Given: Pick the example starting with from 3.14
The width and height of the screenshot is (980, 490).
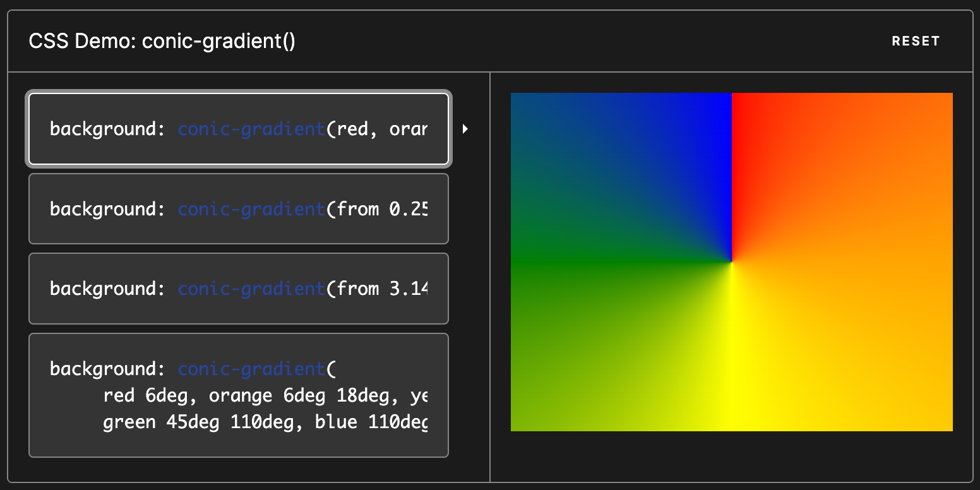Looking at the screenshot, I should 239,289.
